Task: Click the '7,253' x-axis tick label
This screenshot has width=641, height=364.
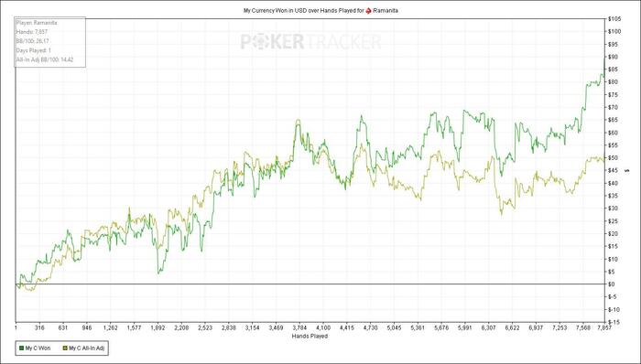Action: point(560,327)
